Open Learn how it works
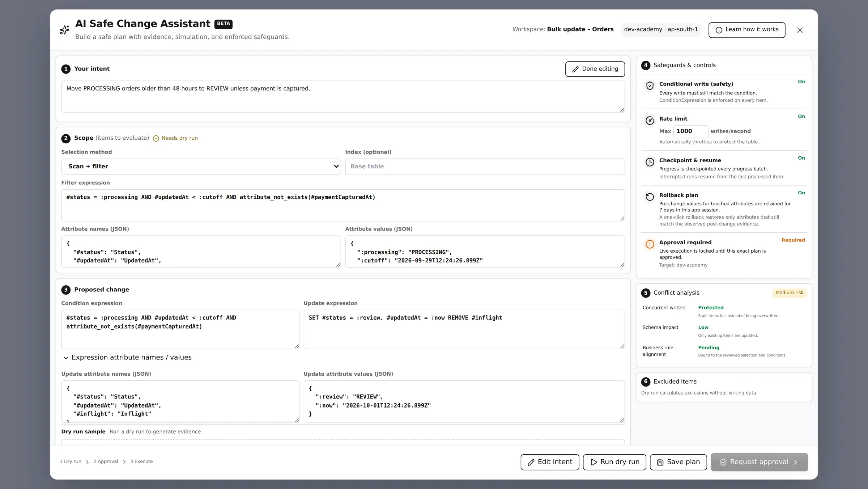The width and height of the screenshot is (868, 489). 747,30
